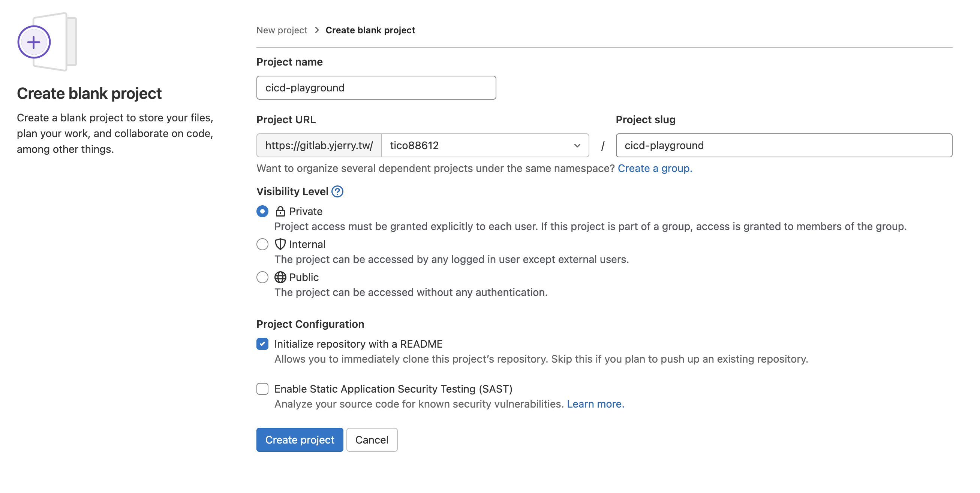Click the globe icon beside Public

click(280, 277)
